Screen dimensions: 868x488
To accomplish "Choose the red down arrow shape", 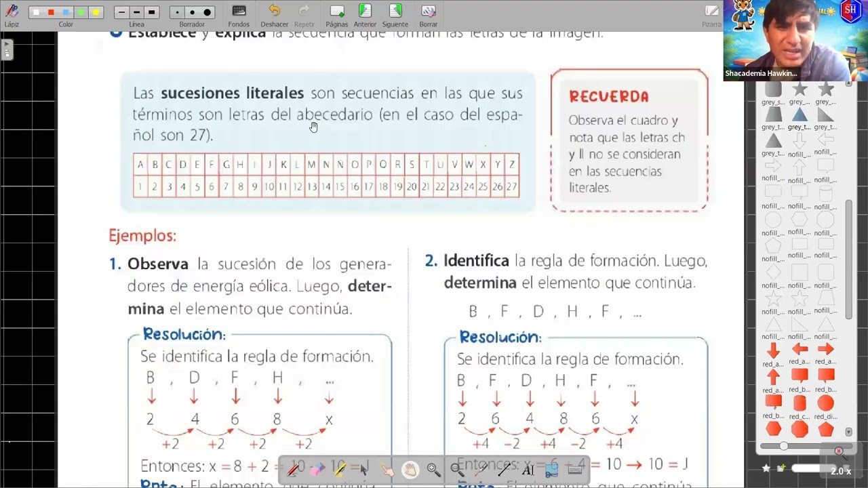I will [x=773, y=350].
